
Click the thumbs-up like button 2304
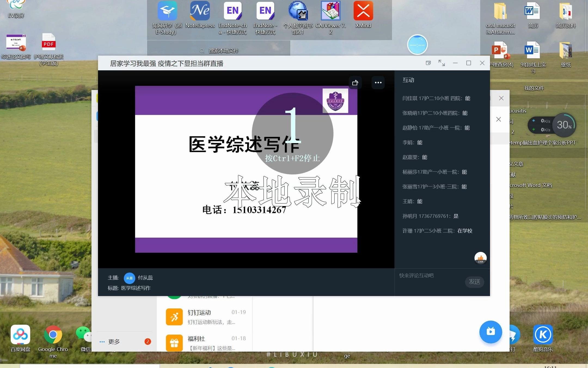click(480, 258)
